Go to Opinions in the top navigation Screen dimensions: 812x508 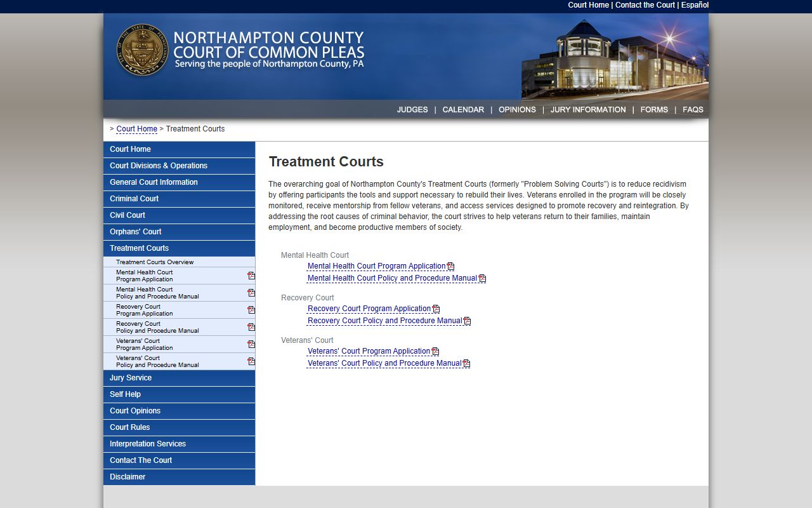(517, 110)
